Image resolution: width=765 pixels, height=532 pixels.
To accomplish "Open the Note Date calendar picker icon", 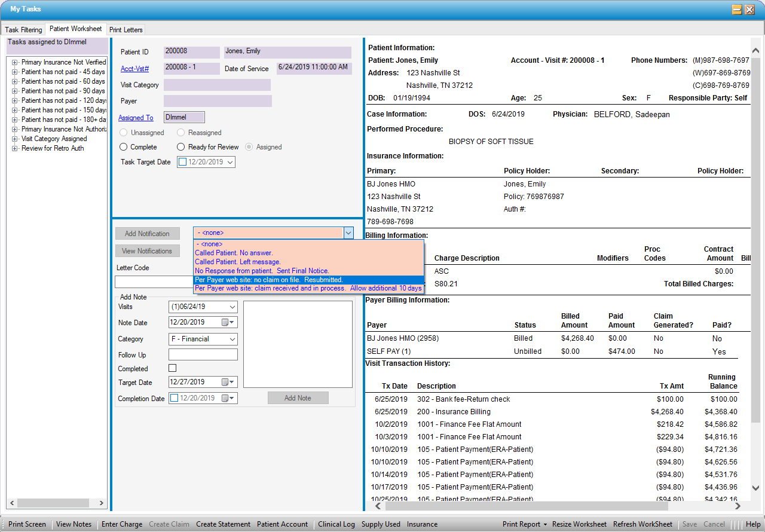I will (226, 323).
